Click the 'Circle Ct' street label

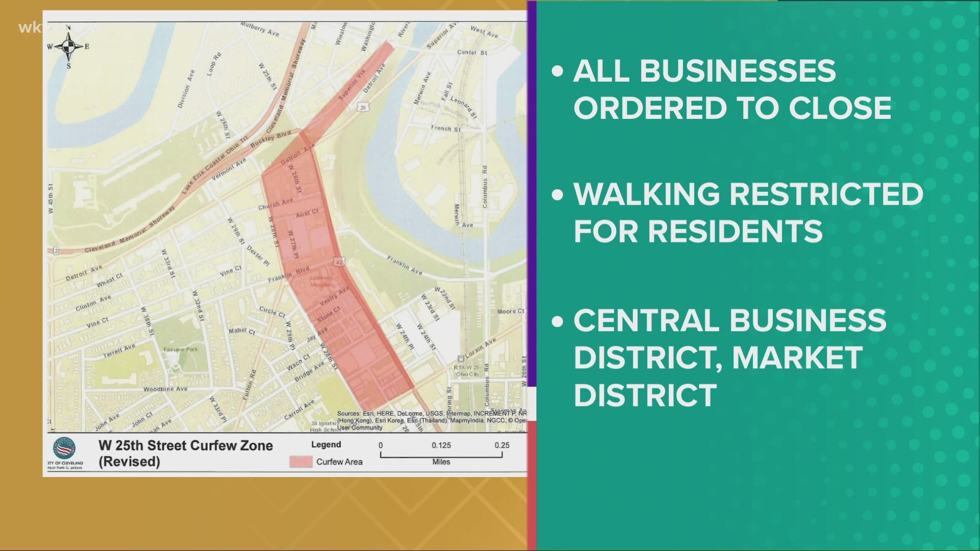coord(272,312)
